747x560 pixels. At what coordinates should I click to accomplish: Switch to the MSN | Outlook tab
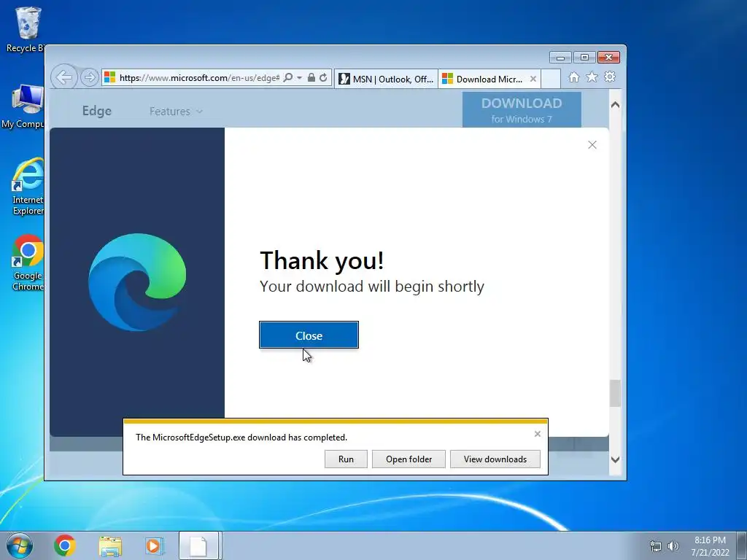386,79
